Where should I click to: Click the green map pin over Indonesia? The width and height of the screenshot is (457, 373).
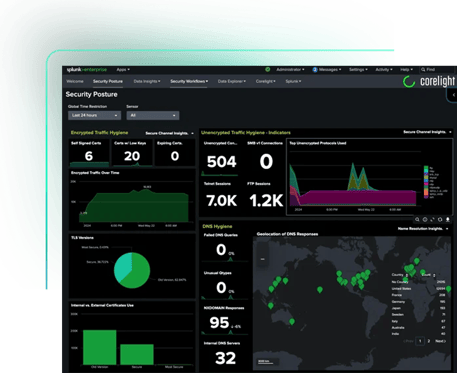(270, 305)
